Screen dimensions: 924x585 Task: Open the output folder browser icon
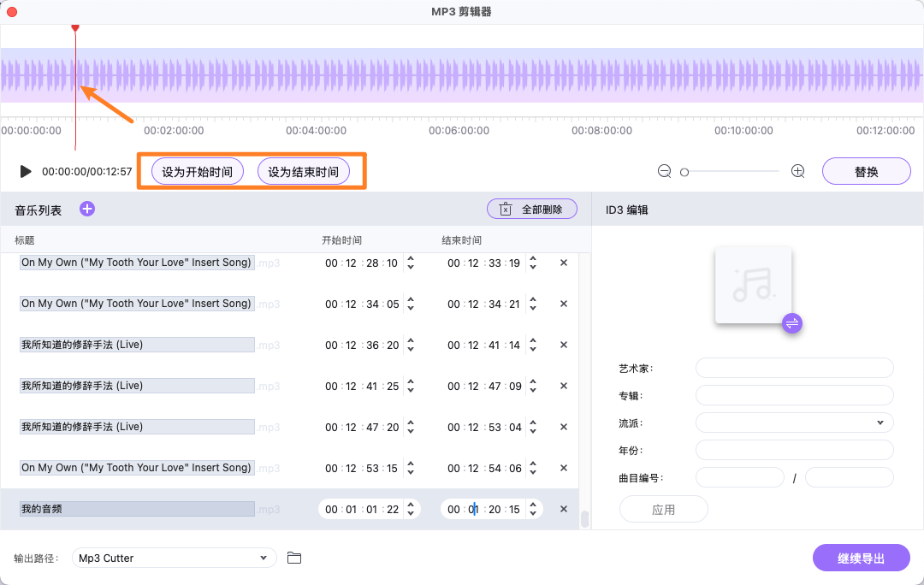point(294,557)
